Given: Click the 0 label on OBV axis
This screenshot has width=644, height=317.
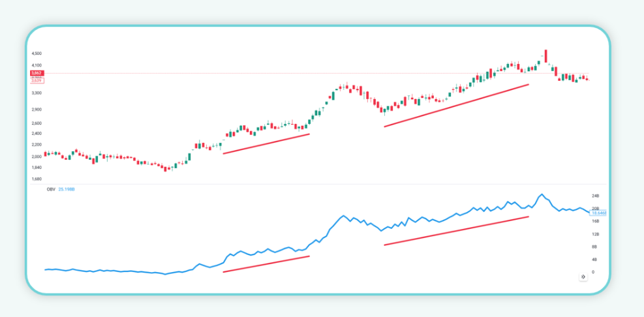Looking at the screenshot, I should pos(593,272).
